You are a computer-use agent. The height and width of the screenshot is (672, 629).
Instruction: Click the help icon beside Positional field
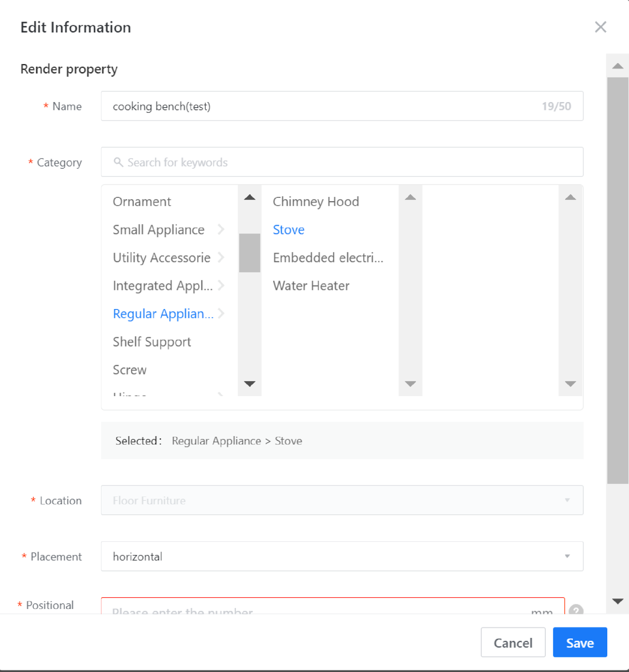[576, 609]
